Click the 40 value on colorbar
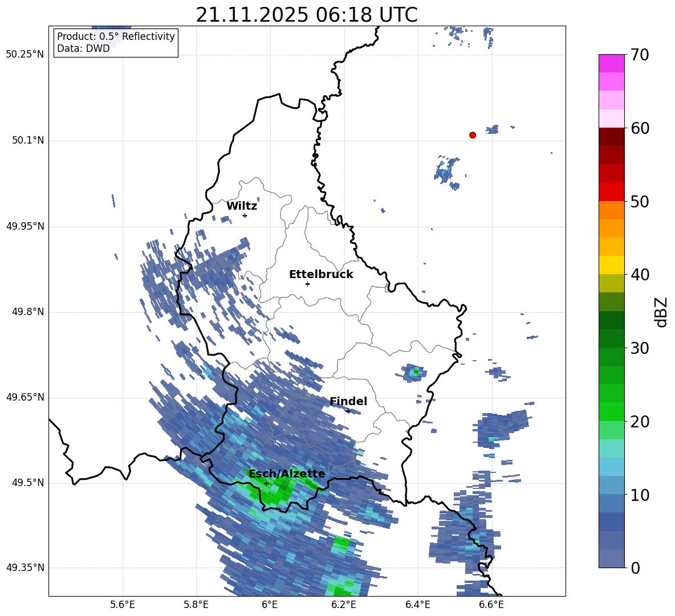Viewport: 675px width, 616px height. pyautogui.click(x=640, y=275)
